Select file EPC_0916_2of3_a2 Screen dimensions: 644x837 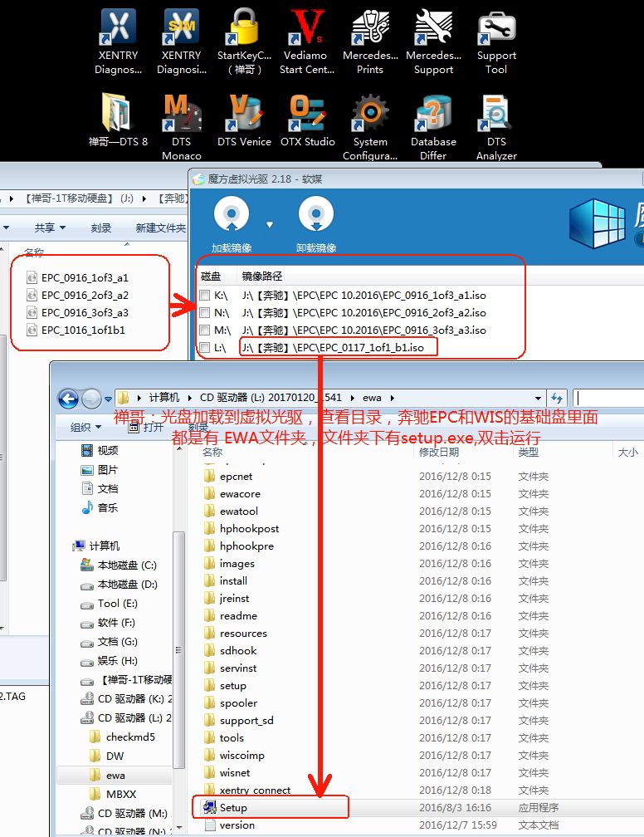[78, 296]
